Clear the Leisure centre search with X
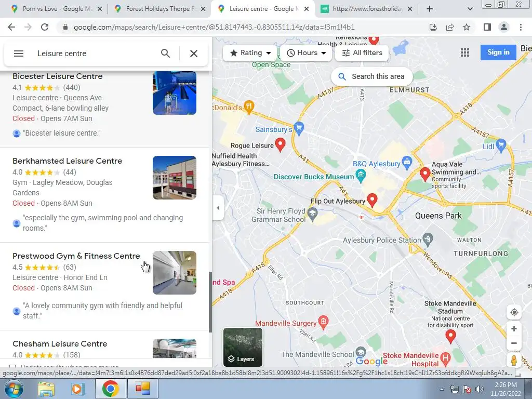Image resolution: width=532 pixels, height=399 pixels. point(194,54)
